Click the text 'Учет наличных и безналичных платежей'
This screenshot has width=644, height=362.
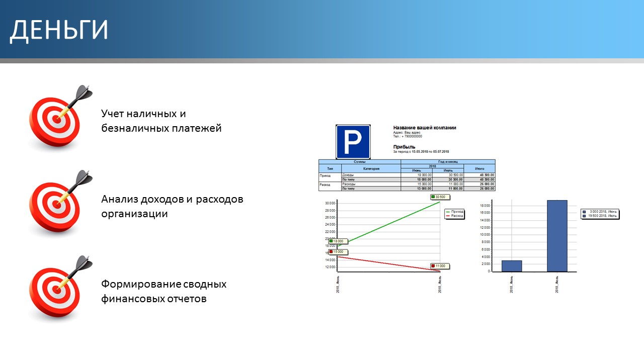pyautogui.click(x=161, y=121)
